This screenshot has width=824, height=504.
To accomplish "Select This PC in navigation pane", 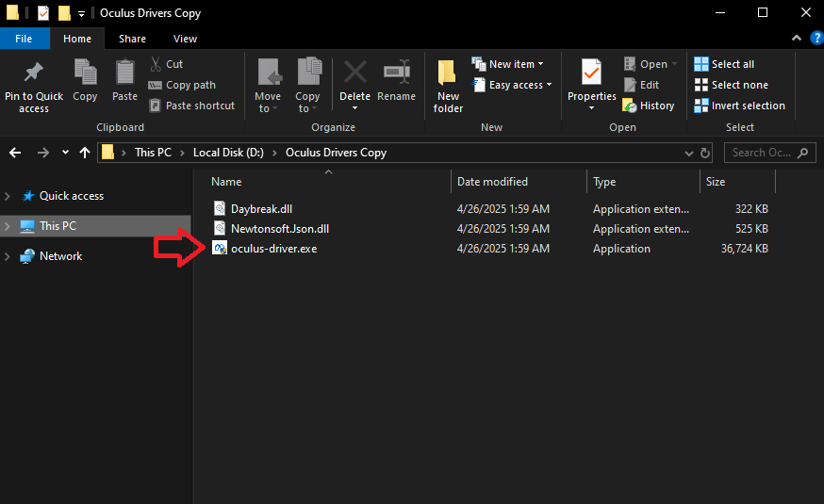I will click(58, 226).
